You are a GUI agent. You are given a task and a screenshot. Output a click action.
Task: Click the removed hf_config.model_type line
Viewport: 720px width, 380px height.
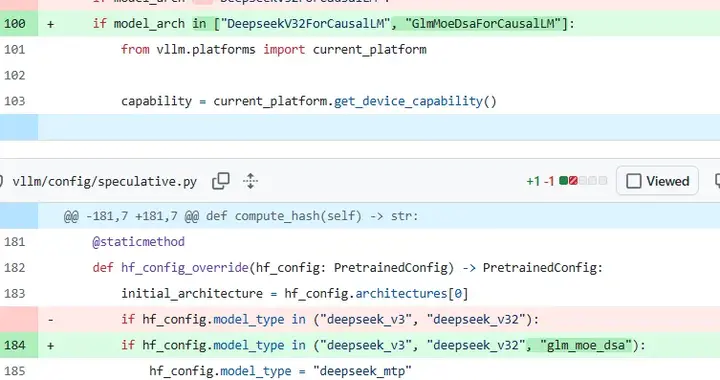[330, 319]
